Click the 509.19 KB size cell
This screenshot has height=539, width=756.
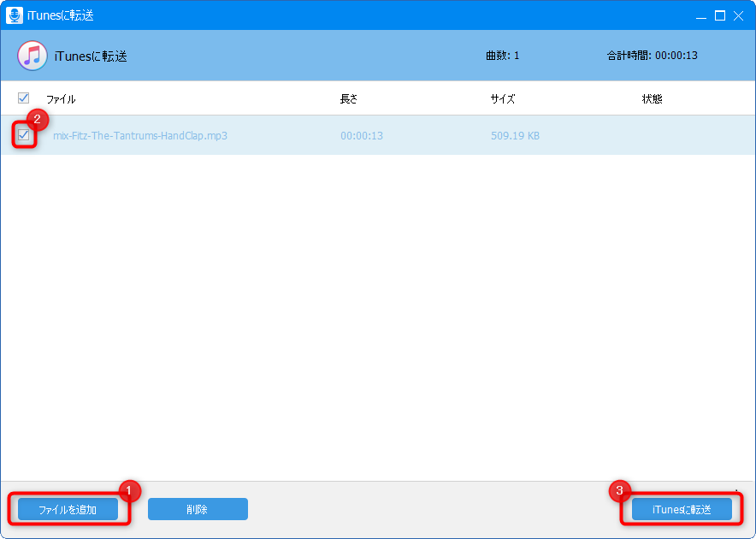point(515,135)
